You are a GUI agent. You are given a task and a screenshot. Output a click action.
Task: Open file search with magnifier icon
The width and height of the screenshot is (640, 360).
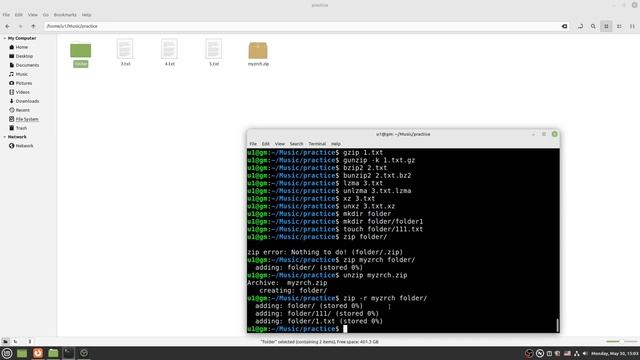tap(593, 26)
